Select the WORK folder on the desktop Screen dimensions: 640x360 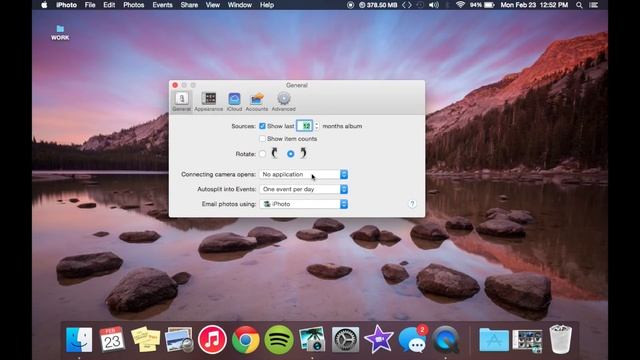click(x=60, y=32)
